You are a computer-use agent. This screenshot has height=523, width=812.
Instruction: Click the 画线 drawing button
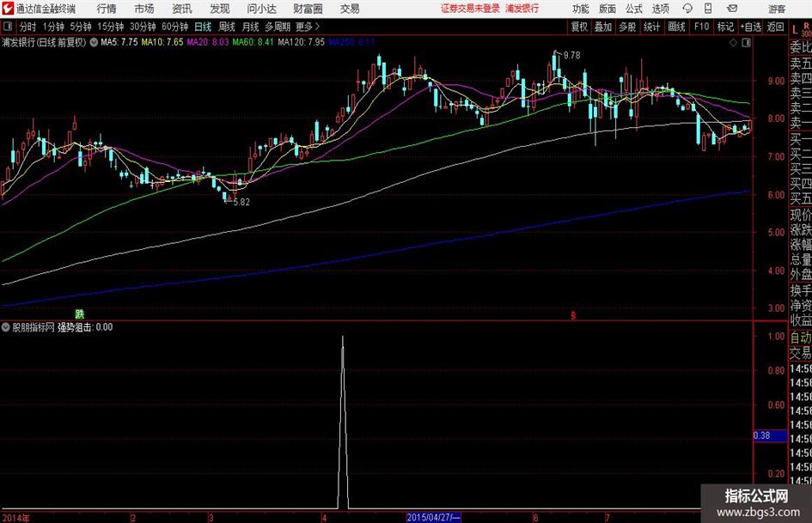point(676,27)
